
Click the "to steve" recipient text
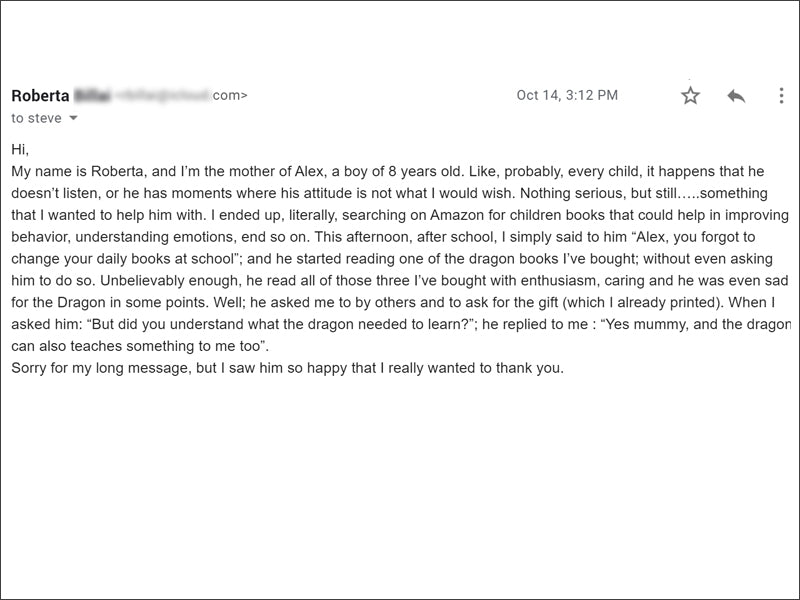point(36,118)
